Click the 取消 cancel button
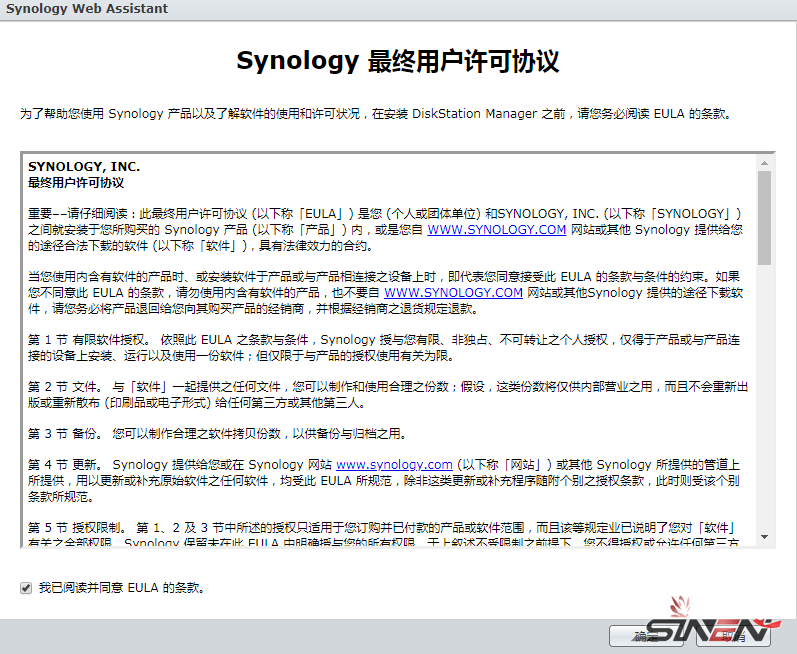Screen dimensions: 797x654 point(733,636)
